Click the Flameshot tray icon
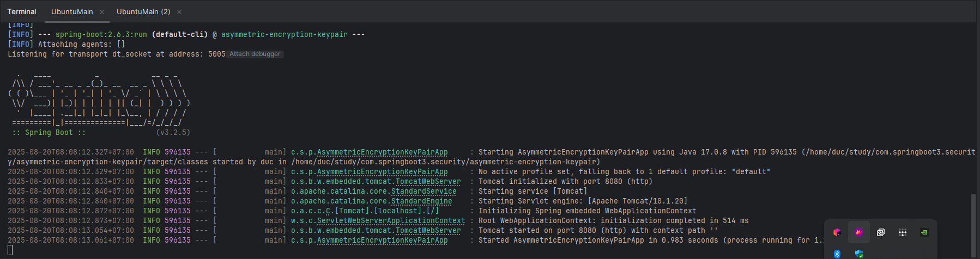The height and width of the screenshot is (259, 980). (x=859, y=232)
